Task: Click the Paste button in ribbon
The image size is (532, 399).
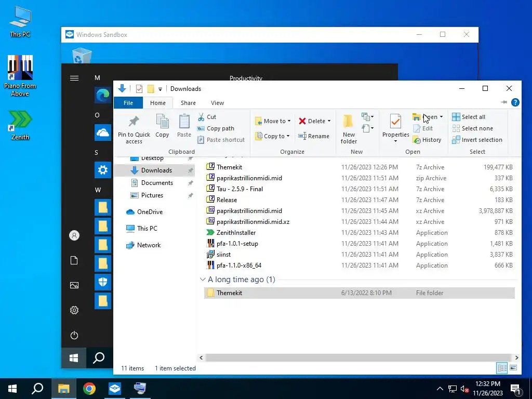Action: [184, 126]
